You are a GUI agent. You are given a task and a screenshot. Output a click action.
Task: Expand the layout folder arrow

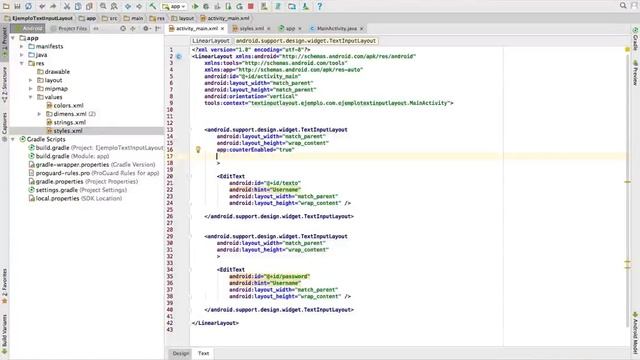(31, 80)
